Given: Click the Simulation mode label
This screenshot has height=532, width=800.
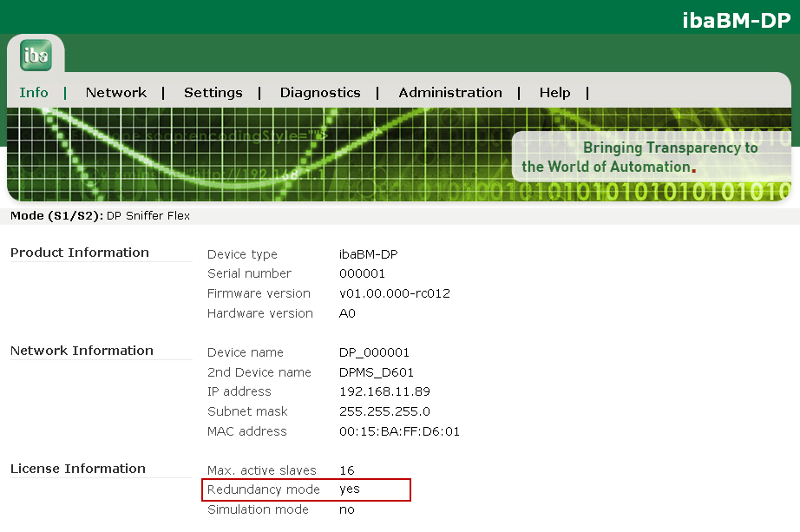Looking at the screenshot, I should click(258, 509).
